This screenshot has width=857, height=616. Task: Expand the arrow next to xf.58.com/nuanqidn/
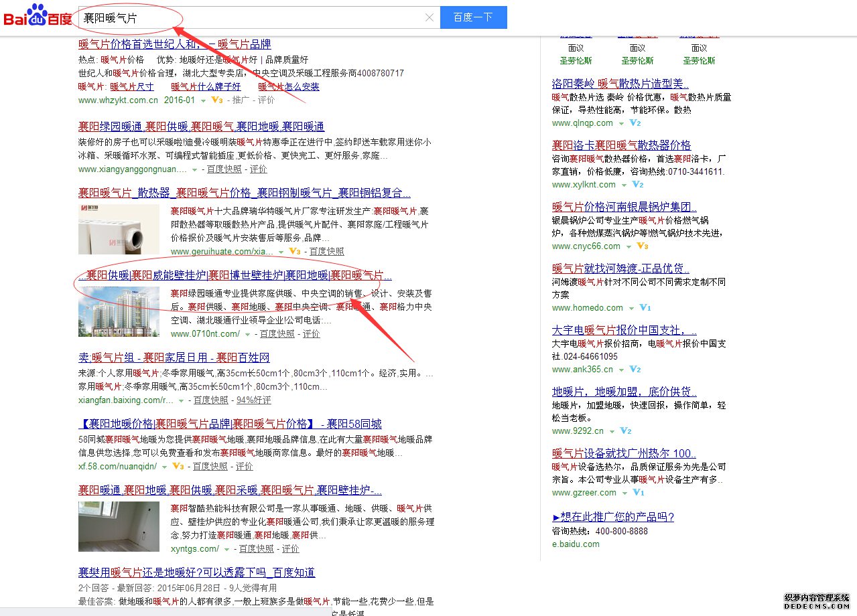tap(164, 467)
